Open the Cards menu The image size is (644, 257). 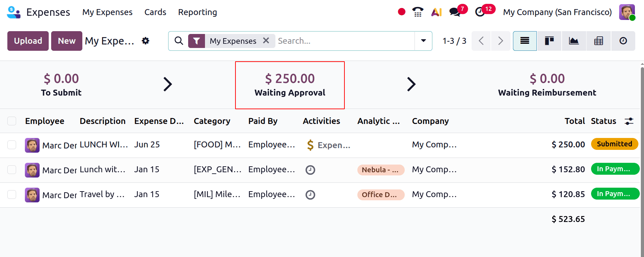coord(155,12)
